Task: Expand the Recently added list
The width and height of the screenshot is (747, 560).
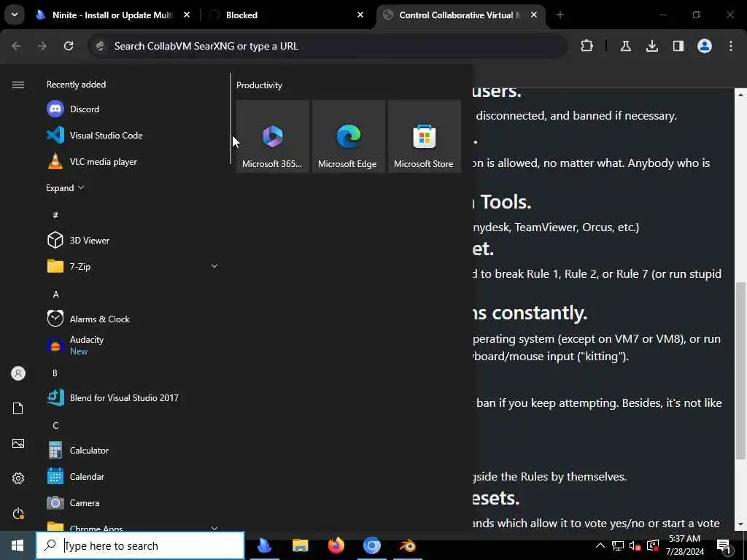Action: coord(65,187)
